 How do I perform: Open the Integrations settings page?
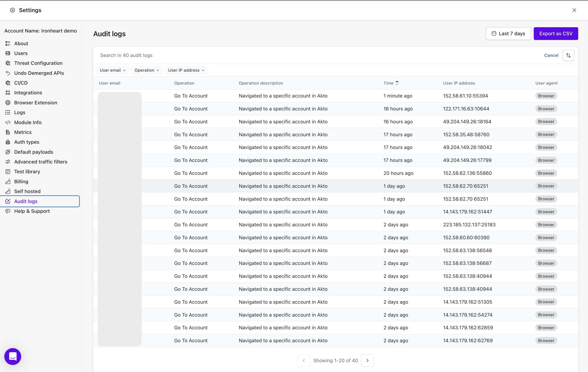coord(28,93)
